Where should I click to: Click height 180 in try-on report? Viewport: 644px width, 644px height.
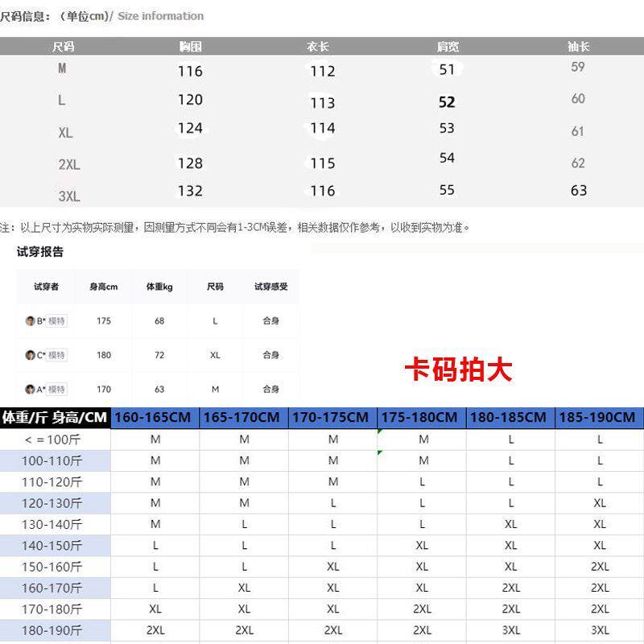coord(104,355)
